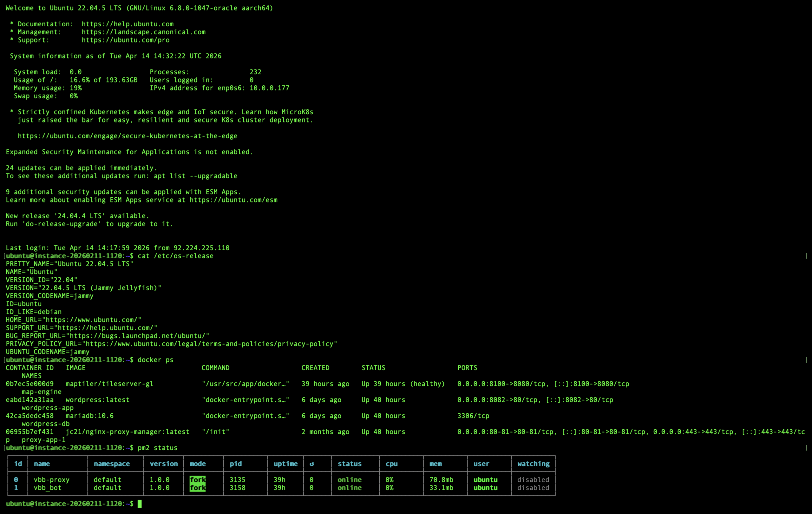Click container ID 42ca5dedc458
The image size is (812, 514).
point(30,416)
